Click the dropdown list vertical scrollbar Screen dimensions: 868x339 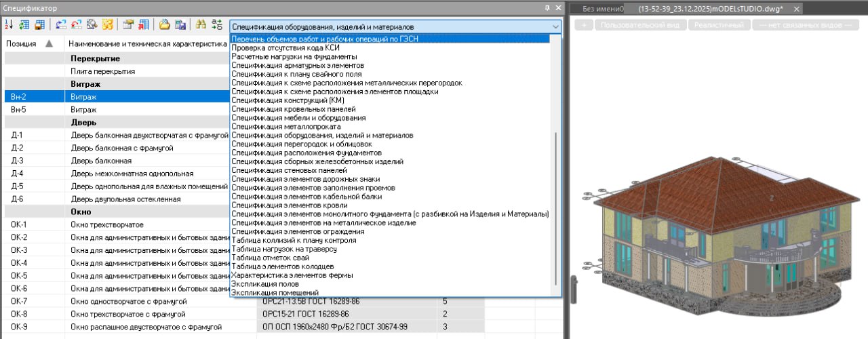coord(557,203)
